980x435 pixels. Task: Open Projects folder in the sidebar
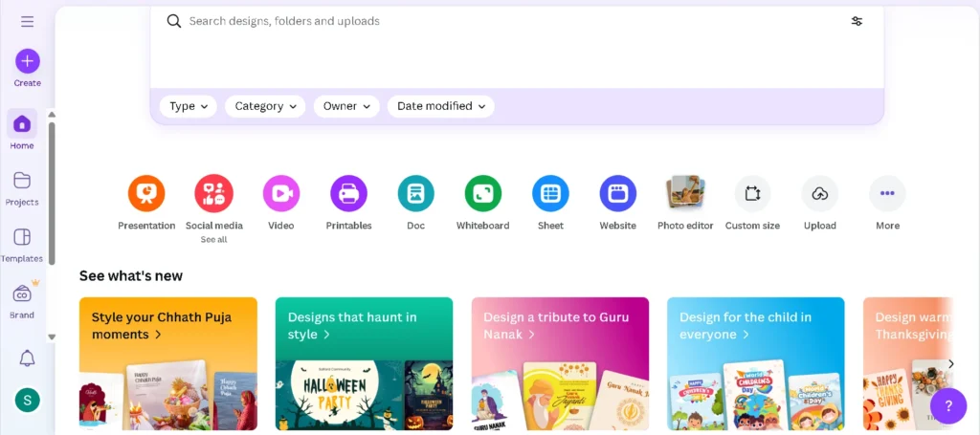[x=22, y=187]
